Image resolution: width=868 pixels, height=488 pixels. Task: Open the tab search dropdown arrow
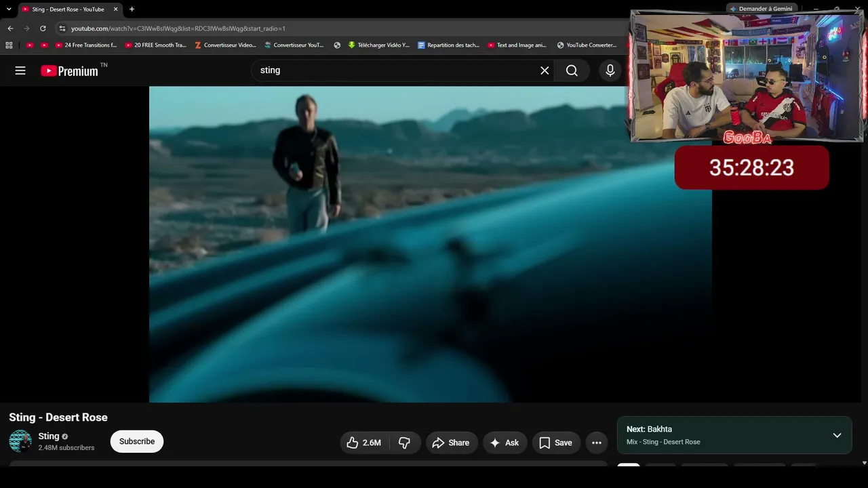point(9,9)
